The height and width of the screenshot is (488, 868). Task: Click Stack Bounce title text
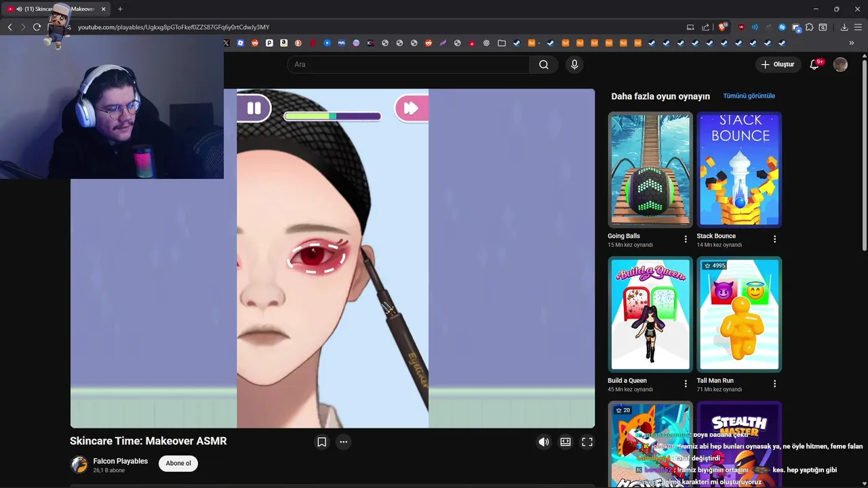tap(716, 236)
